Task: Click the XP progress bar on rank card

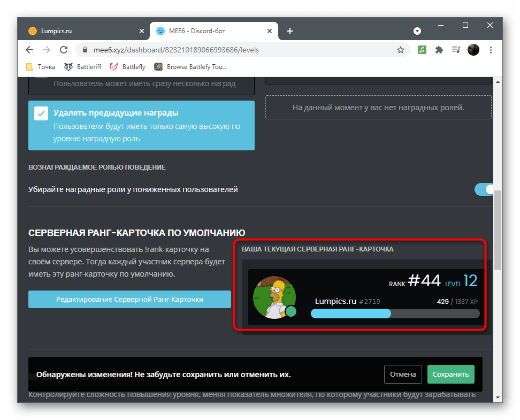Action: click(395, 314)
